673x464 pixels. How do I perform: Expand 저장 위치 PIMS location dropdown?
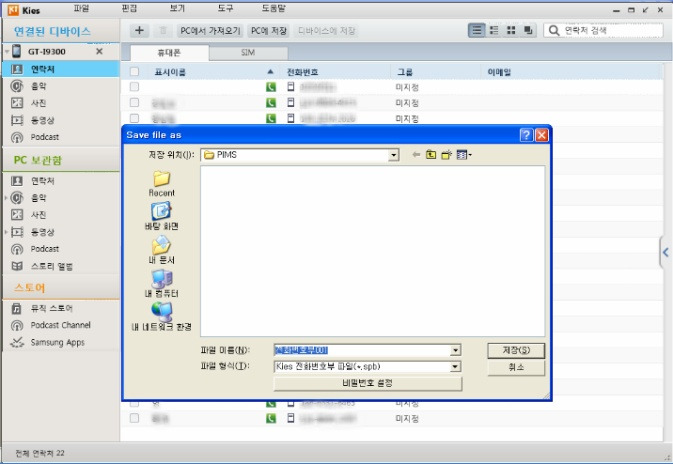click(x=393, y=155)
